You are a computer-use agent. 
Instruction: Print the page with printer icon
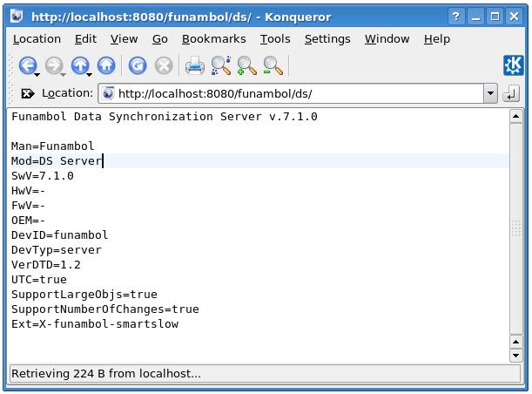pyautogui.click(x=194, y=65)
